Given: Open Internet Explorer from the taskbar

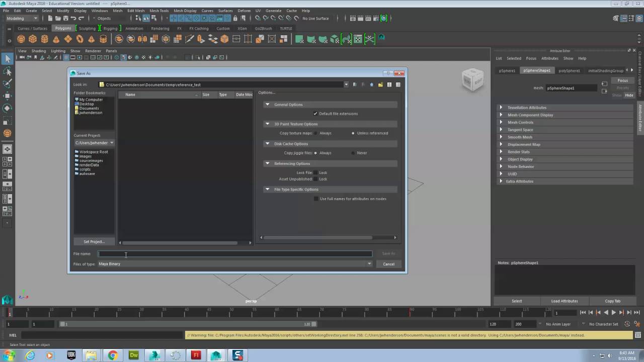Looking at the screenshot, I should click(x=30, y=355).
